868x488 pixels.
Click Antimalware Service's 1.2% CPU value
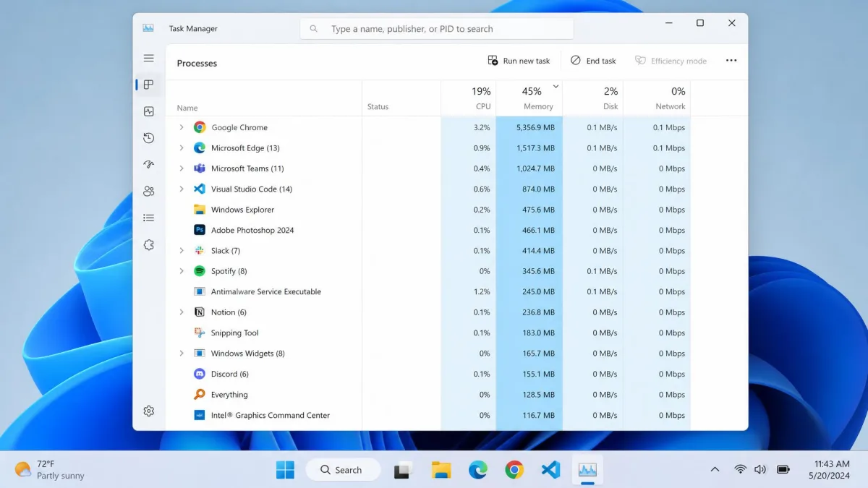pyautogui.click(x=482, y=291)
